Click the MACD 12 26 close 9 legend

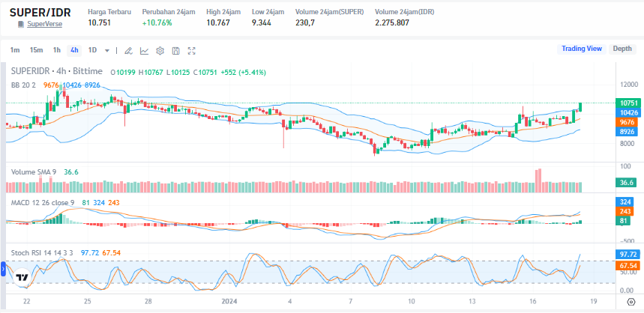pyautogui.click(x=43, y=202)
